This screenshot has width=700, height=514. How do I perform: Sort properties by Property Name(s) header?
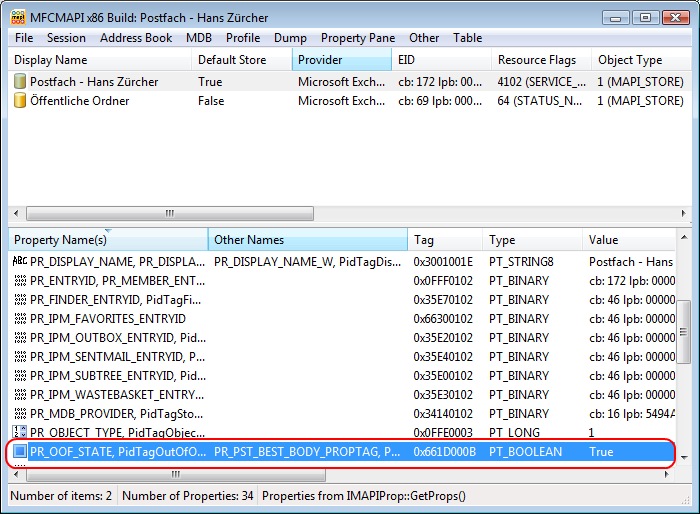coord(108,240)
